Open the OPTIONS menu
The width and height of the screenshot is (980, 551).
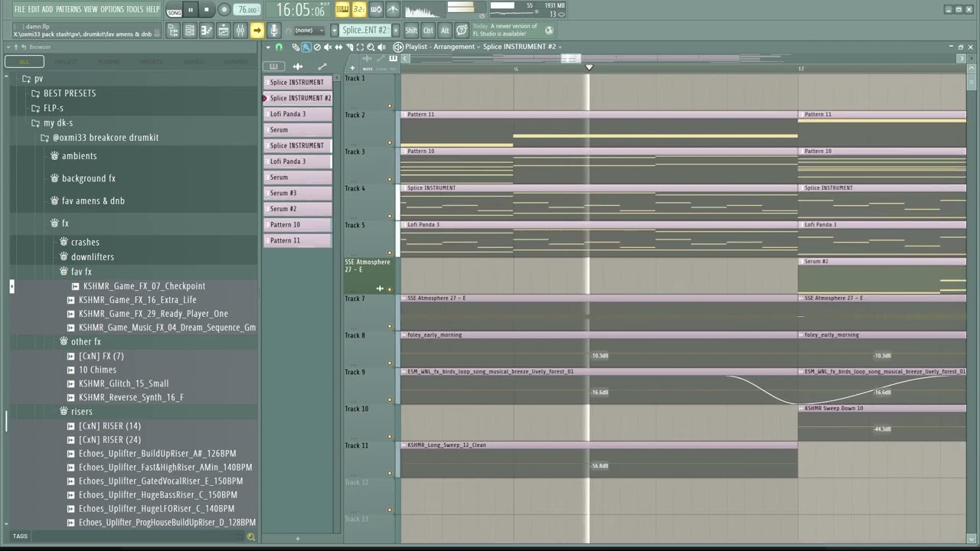(112, 9)
